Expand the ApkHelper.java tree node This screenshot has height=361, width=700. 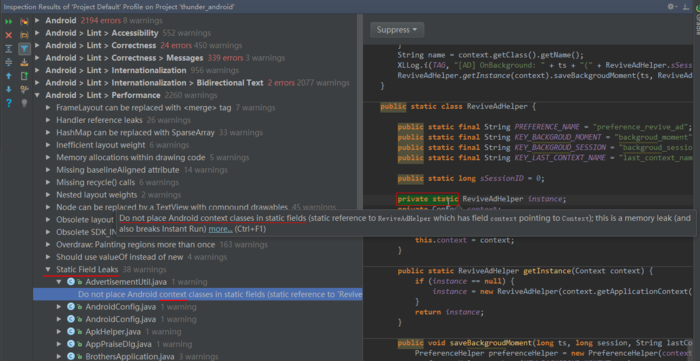[59, 332]
